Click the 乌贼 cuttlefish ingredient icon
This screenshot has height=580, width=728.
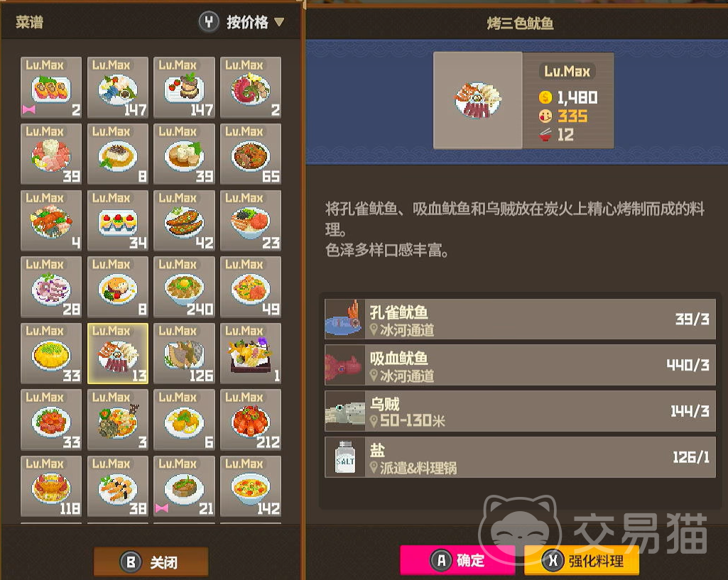344,410
